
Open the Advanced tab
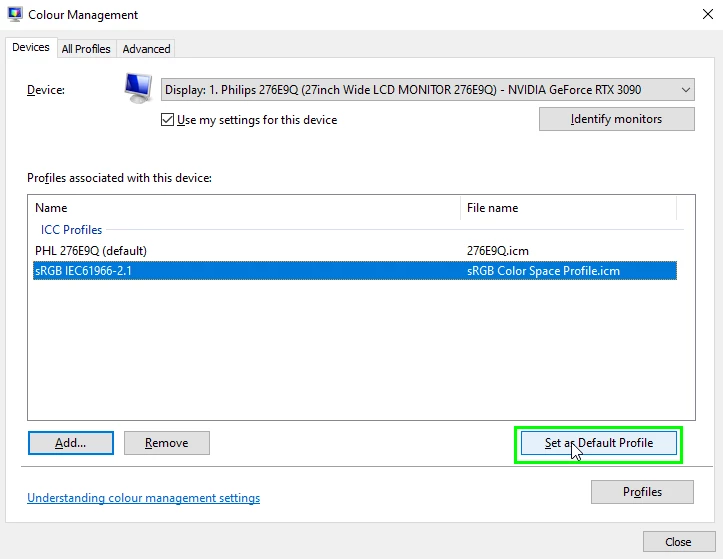pyautogui.click(x=146, y=49)
